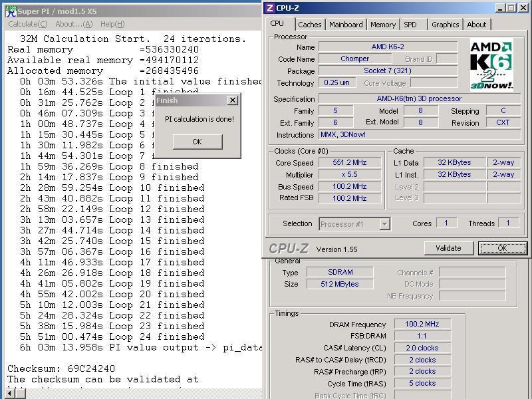The width and height of the screenshot is (532, 399).
Task: Click the Core Speed value 551.2 MHz
Action: coord(350,162)
